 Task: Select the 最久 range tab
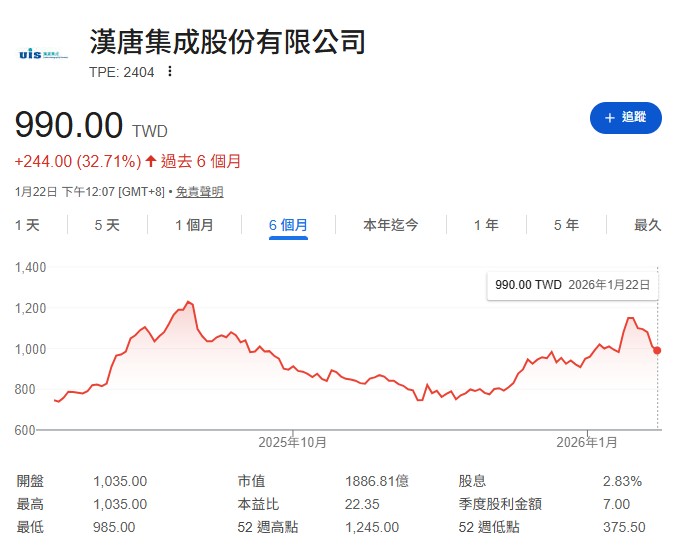point(647,225)
